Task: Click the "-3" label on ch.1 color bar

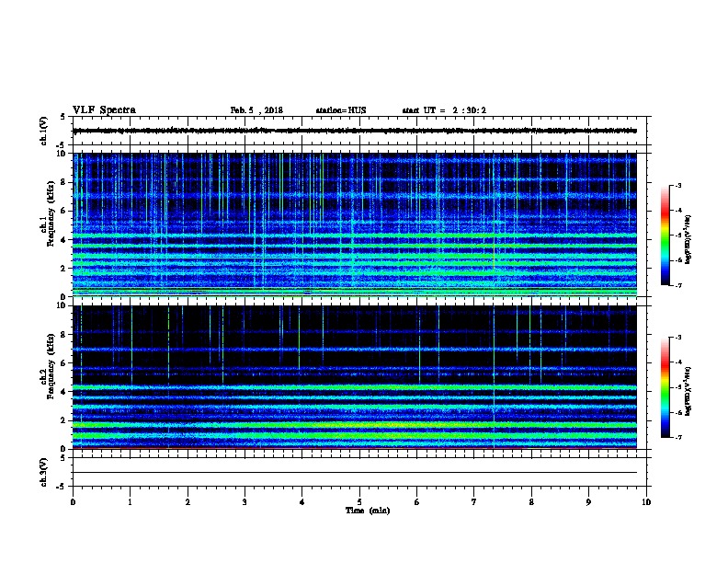Action: [677, 186]
